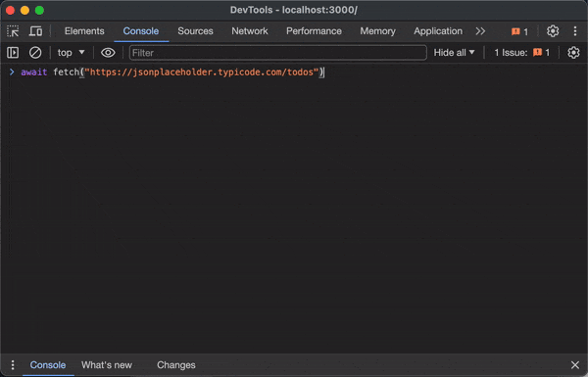Image resolution: width=588 pixels, height=377 pixels.
Task: Switch to the Sources tab
Action: click(x=195, y=31)
